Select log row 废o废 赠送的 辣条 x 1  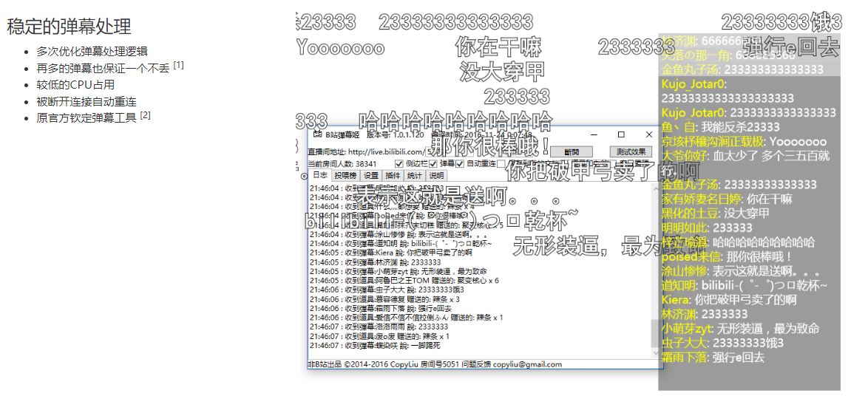point(379,336)
